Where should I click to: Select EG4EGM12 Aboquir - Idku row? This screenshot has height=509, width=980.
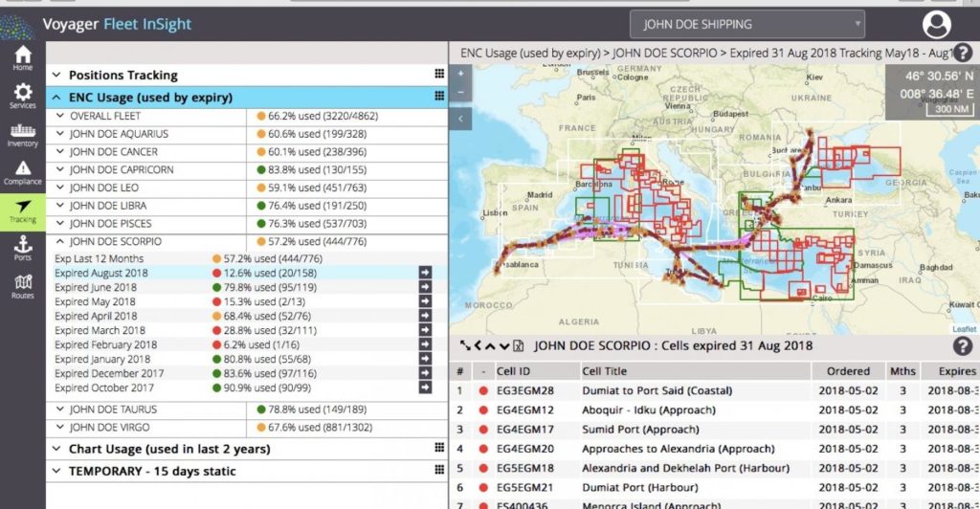tap(714, 409)
